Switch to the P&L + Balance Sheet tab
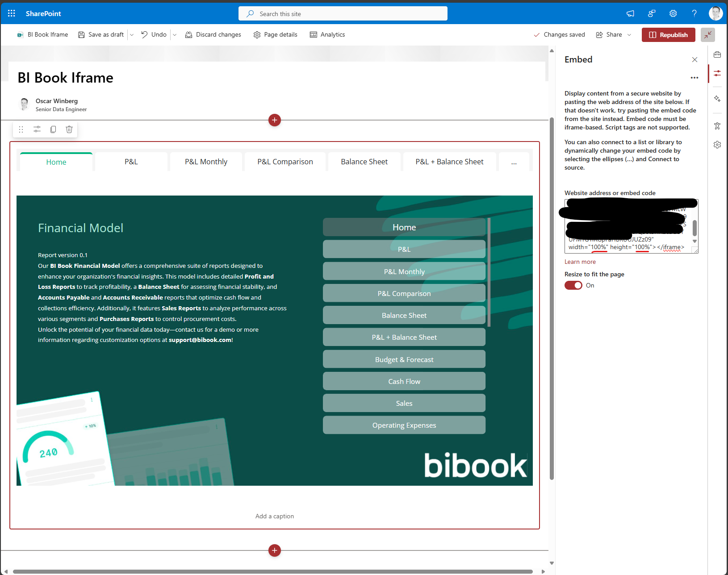 coord(450,162)
